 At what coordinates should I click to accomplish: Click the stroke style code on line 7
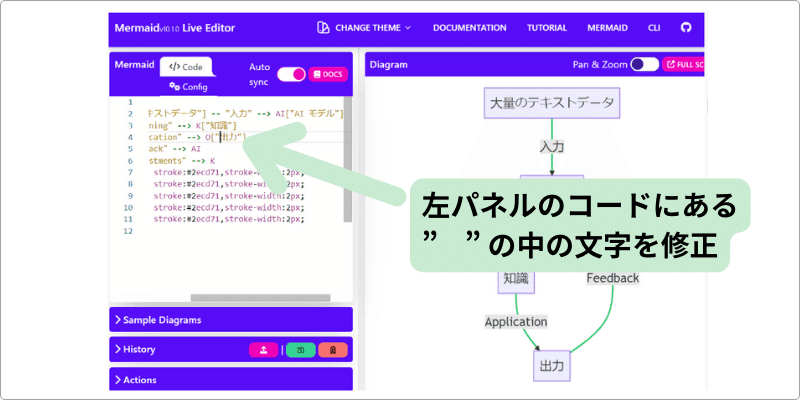pyautogui.click(x=229, y=172)
